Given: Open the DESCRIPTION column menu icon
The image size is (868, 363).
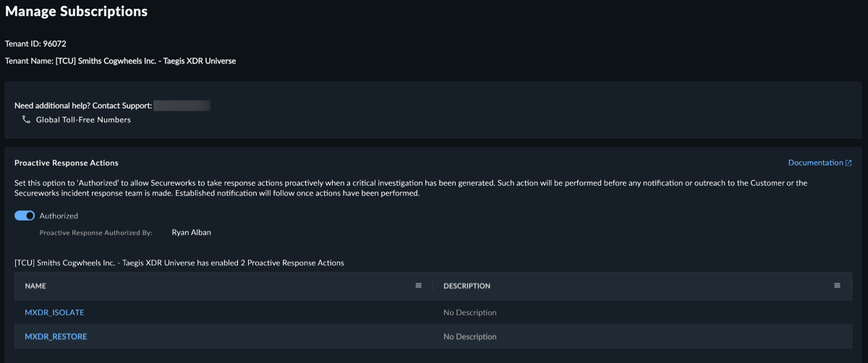Looking at the screenshot, I should tap(837, 286).
